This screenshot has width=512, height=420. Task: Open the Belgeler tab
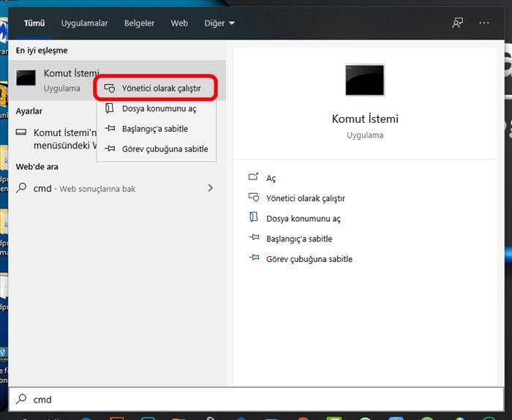tap(139, 23)
